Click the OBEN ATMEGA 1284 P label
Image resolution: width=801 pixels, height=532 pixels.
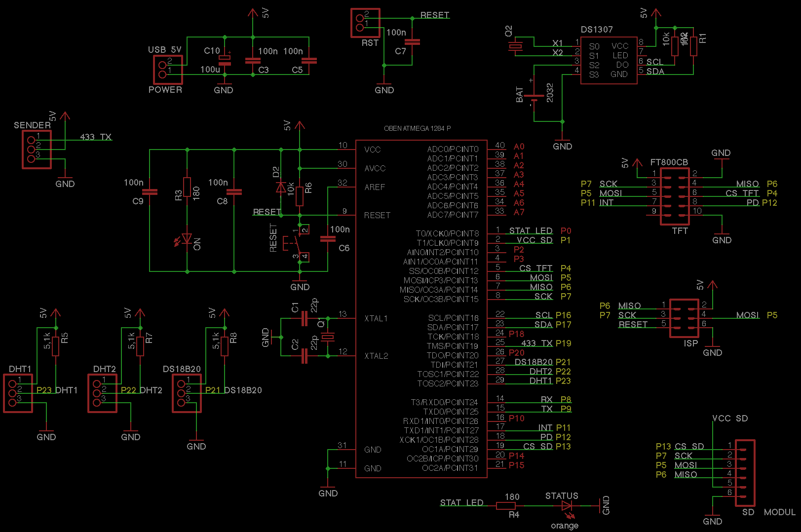pos(418,128)
